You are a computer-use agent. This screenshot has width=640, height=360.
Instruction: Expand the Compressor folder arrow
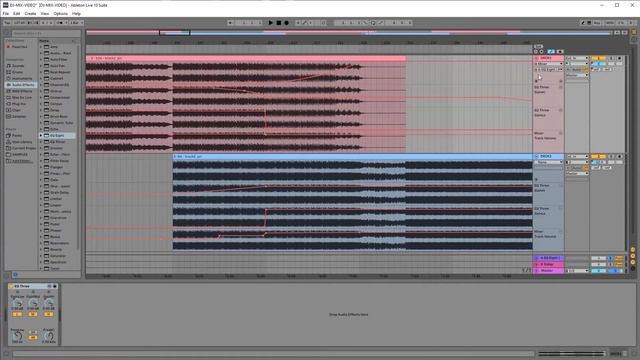point(41,98)
